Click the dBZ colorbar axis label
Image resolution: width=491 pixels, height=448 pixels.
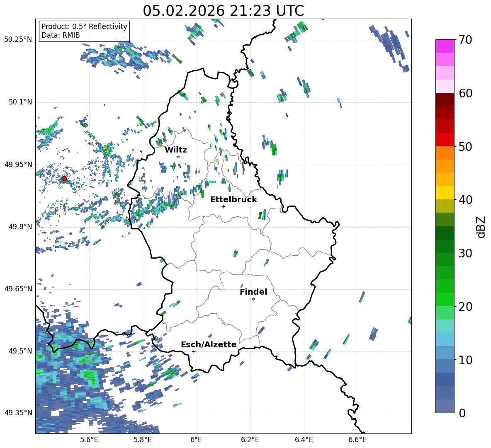(x=481, y=227)
